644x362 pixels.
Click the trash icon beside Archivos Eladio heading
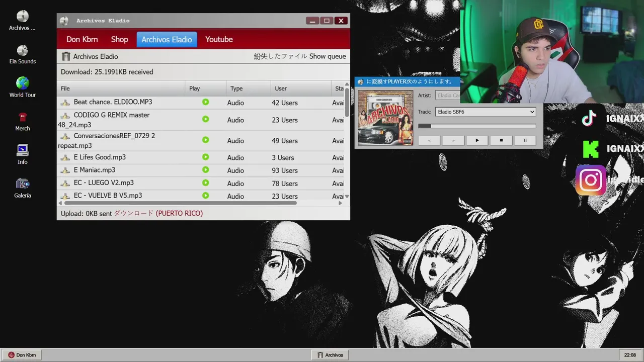66,56
